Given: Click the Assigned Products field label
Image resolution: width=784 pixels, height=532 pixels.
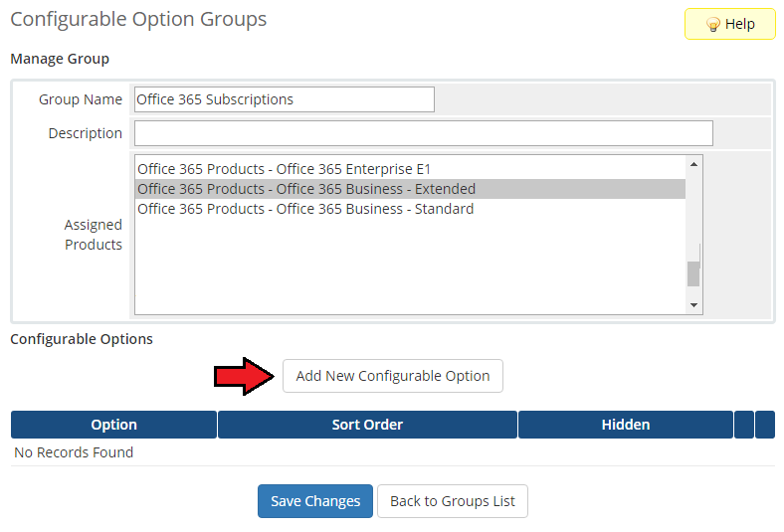Looking at the screenshot, I should 94,235.
